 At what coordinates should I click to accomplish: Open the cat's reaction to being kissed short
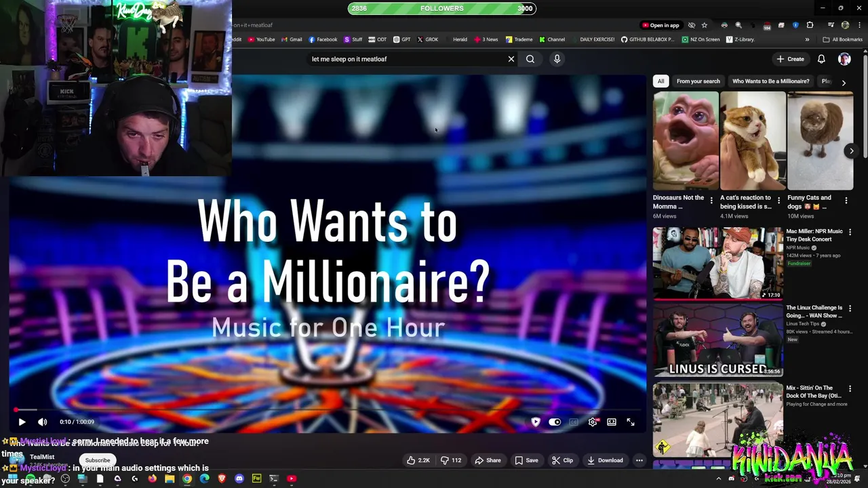753,141
